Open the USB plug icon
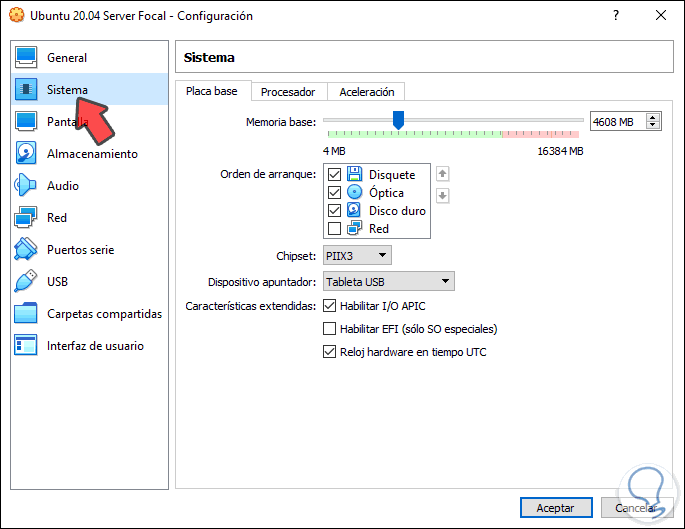Viewport: 685px width, 529px height. [x=26, y=281]
